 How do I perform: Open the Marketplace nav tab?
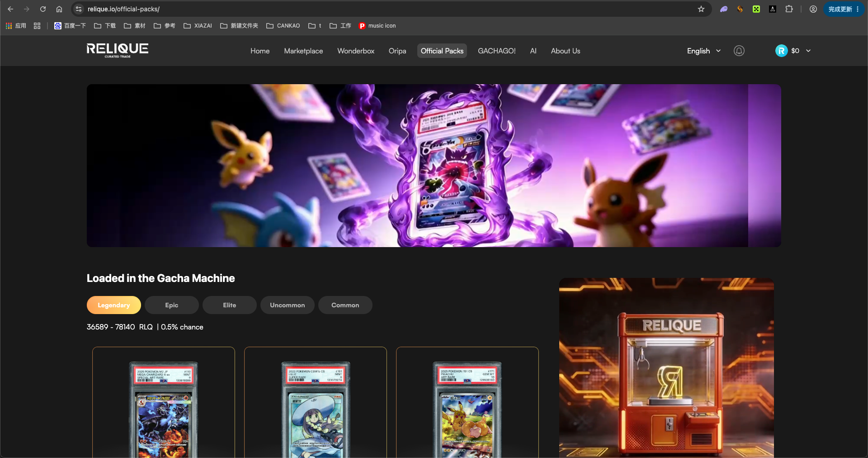(x=303, y=51)
